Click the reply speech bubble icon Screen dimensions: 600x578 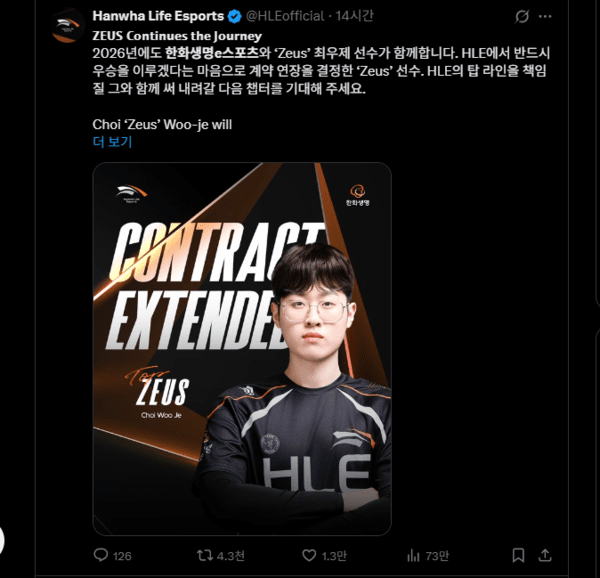101,555
